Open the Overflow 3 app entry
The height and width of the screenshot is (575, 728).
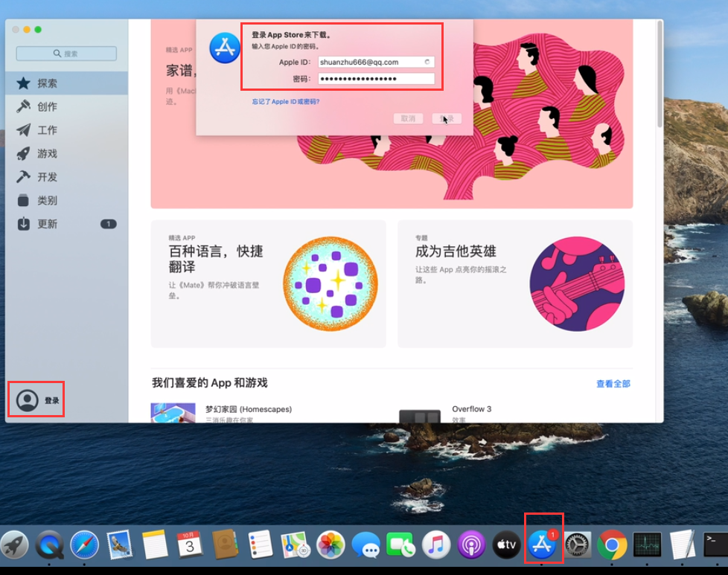(472, 409)
